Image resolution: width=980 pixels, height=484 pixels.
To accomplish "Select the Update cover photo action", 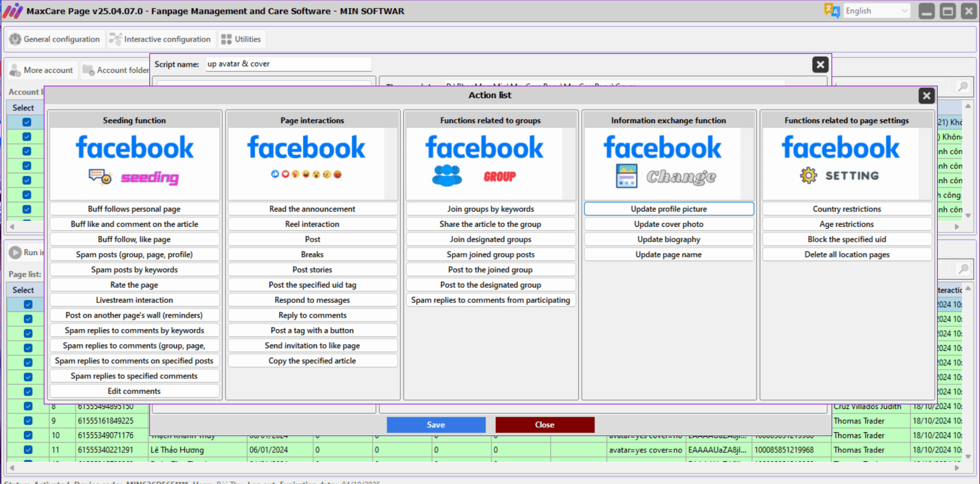I will tap(669, 224).
